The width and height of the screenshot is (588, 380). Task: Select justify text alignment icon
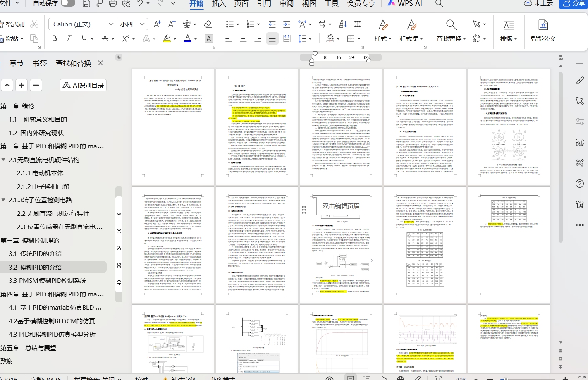(272, 38)
